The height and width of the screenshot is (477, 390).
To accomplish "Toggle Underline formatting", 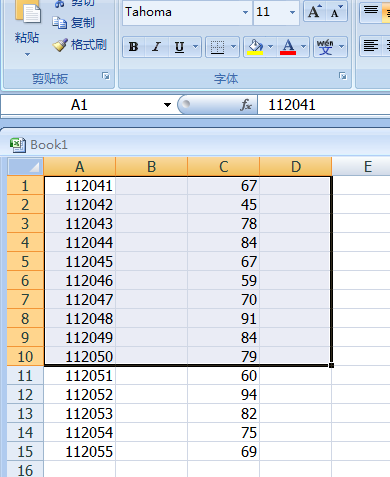I will (180, 47).
